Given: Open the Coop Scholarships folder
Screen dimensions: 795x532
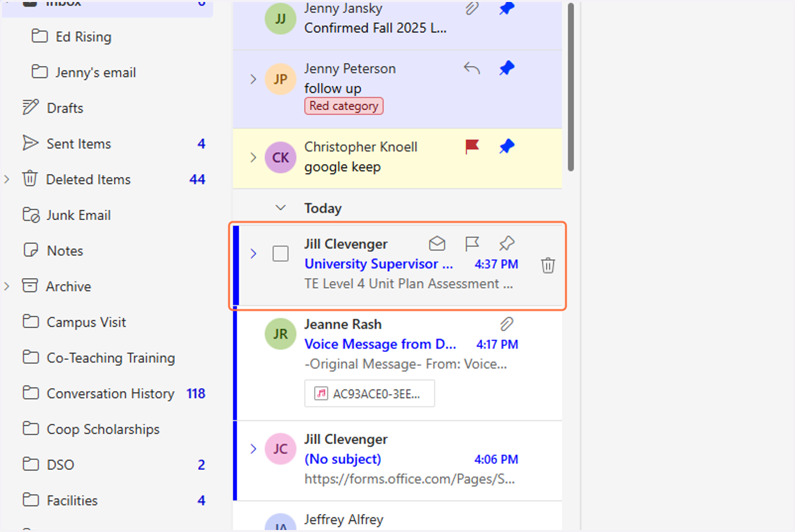Looking at the screenshot, I should pos(103,429).
